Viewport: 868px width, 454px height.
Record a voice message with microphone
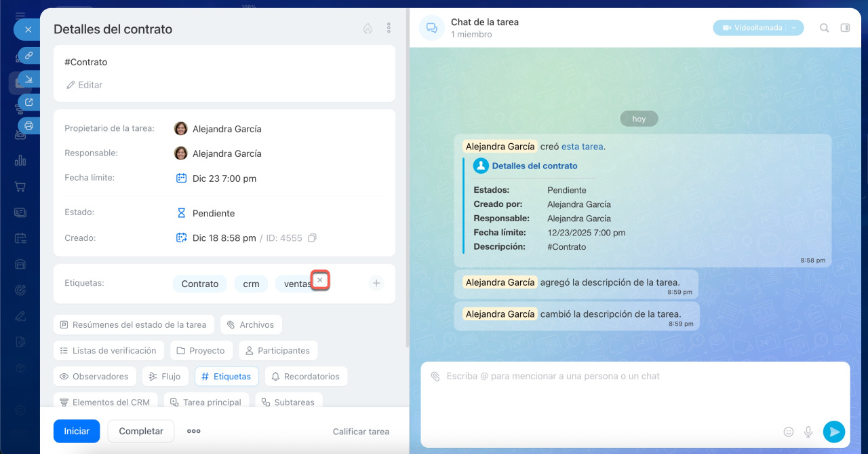pyautogui.click(x=808, y=432)
